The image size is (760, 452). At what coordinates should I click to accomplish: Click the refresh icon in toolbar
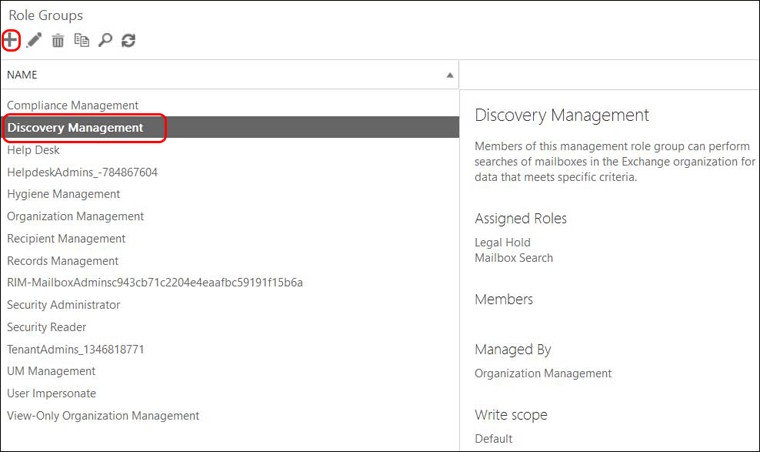pyautogui.click(x=128, y=41)
